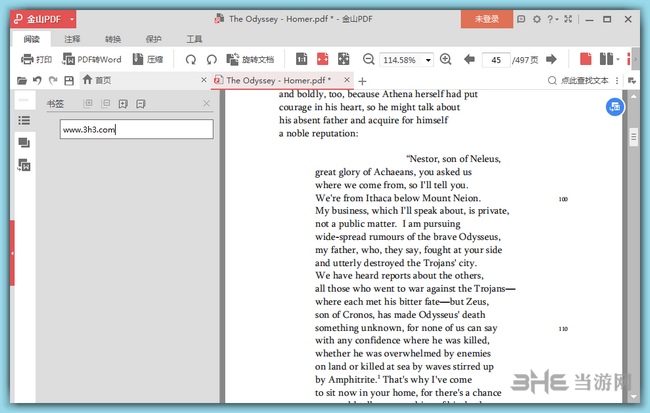
Task: Open the outline list sidebar icon
Action: [24, 121]
